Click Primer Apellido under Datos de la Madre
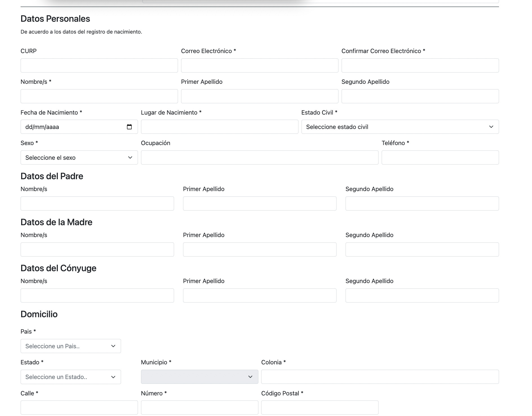 pyautogui.click(x=260, y=249)
